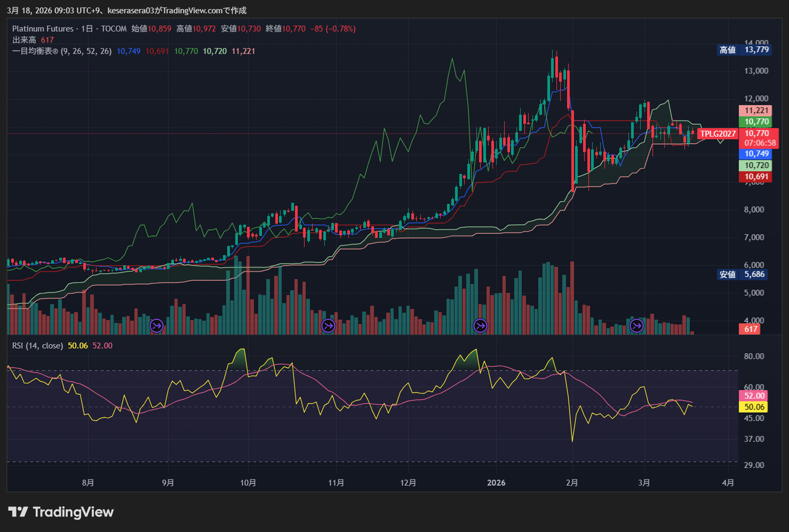Select the RSI (14, close) indicator legend
The height and width of the screenshot is (532, 789).
coord(38,345)
